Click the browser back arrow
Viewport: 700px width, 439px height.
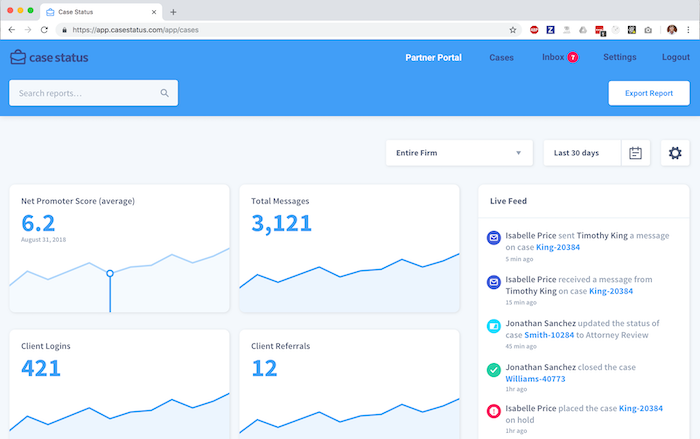[x=12, y=30]
